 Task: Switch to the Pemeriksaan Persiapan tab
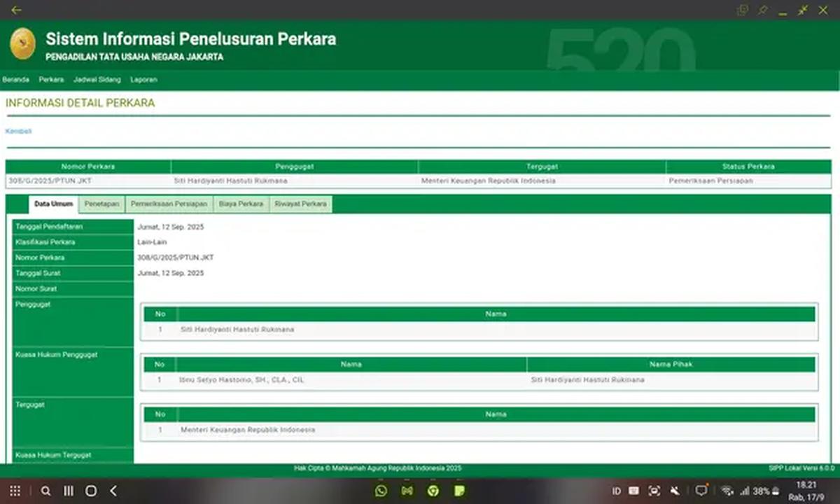tap(169, 204)
